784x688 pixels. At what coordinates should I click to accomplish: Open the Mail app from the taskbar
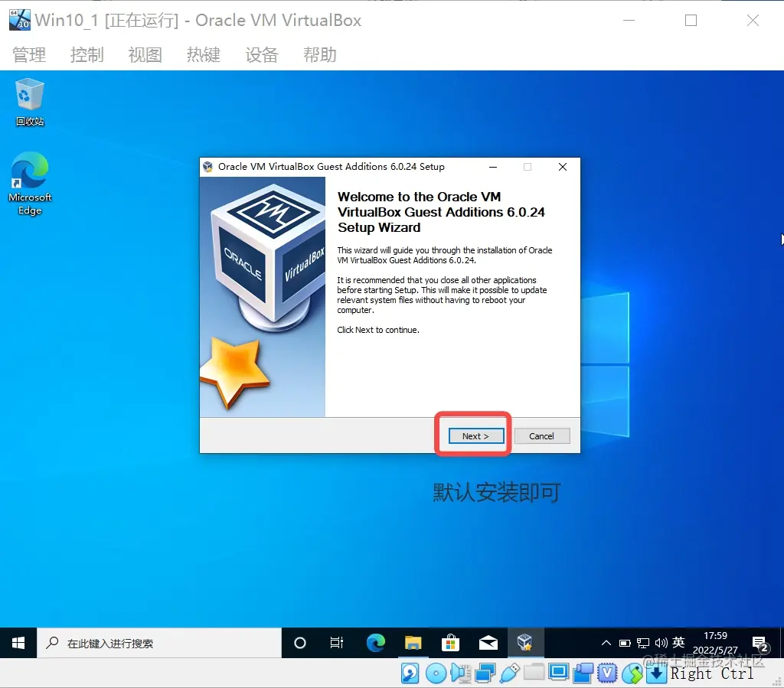488,643
